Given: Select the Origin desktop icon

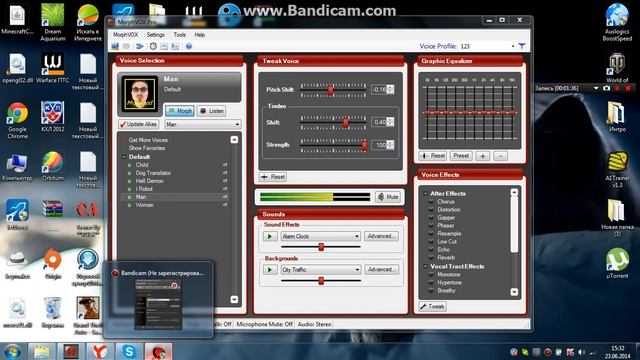Looking at the screenshot, I should pos(53,264).
